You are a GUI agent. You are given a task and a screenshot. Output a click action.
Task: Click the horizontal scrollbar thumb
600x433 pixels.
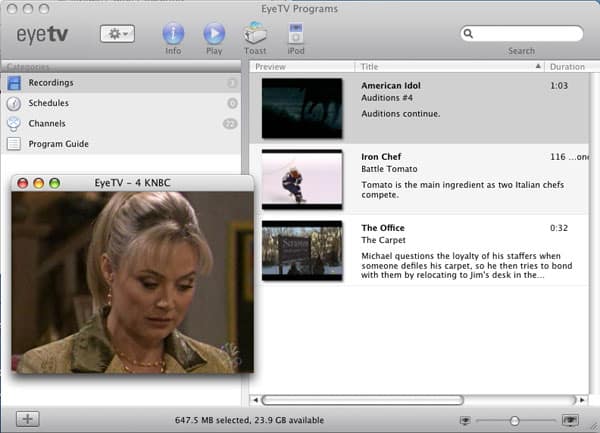(x=362, y=400)
